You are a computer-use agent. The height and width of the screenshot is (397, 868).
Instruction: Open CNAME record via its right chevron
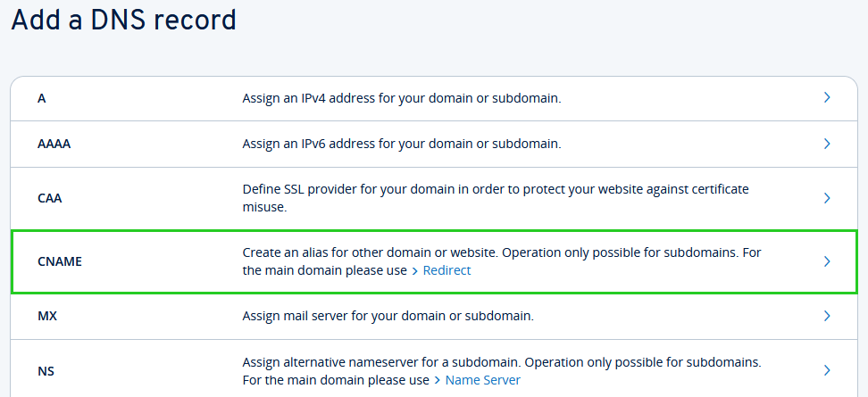[827, 261]
